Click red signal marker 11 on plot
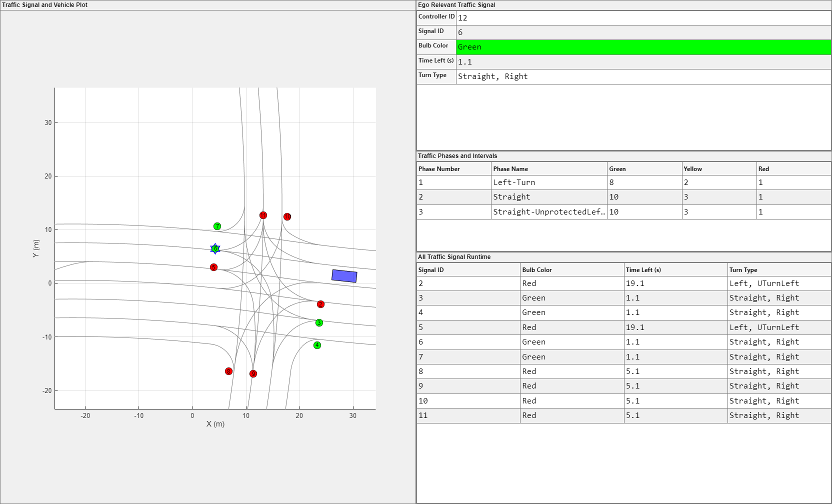Image resolution: width=832 pixels, height=504 pixels. pyautogui.click(x=263, y=215)
